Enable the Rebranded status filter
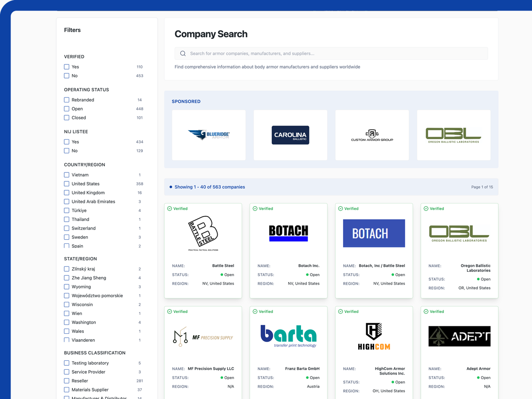This screenshot has width=532, height=399. click(x=66, y=100)
